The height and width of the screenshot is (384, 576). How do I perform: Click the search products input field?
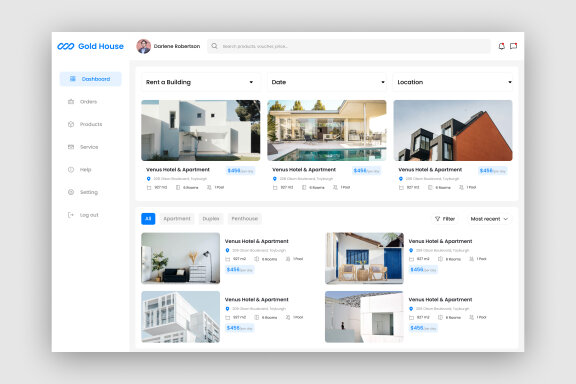(349, 46)
